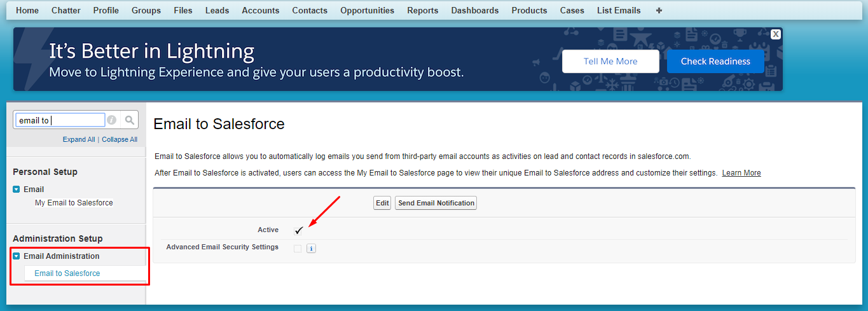Image resolution: width=868 pixels, height=311 pixels.
Task: Go to the Contacts tab
Action: tap(310, 10)
